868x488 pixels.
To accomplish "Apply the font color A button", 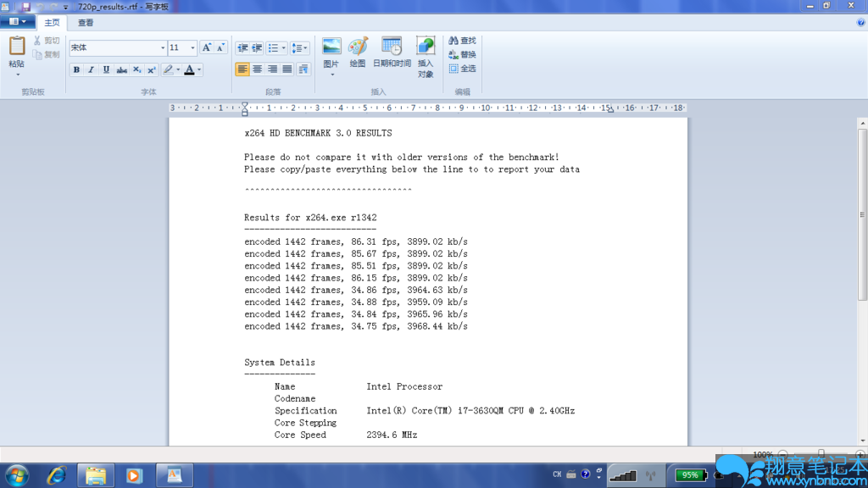I will (189, 69).
